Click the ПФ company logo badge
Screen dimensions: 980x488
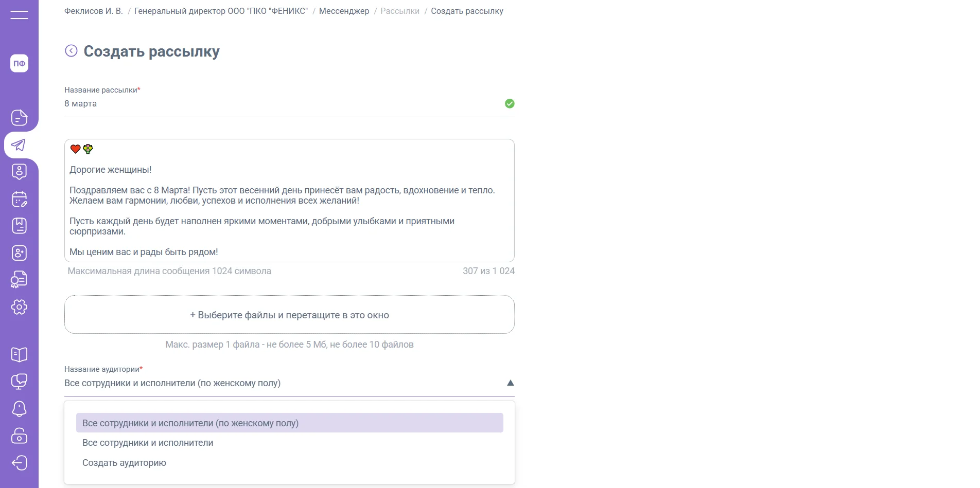[19, 63]
